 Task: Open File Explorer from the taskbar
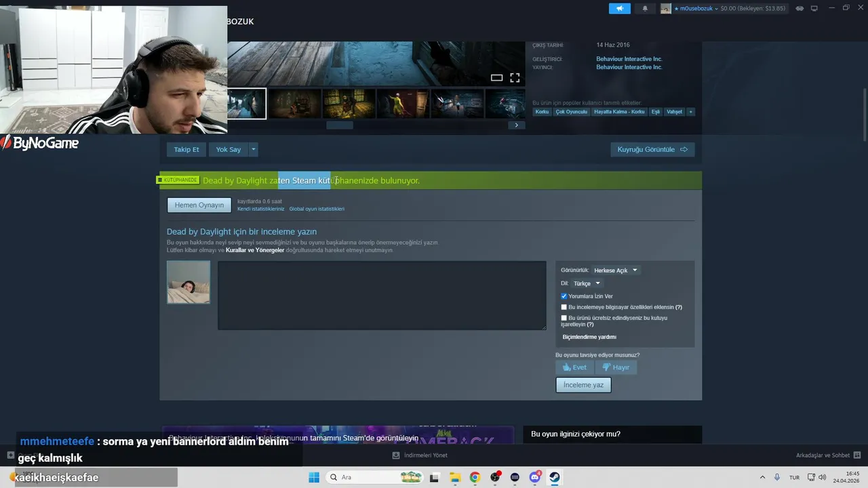click(x=454, y=477)
